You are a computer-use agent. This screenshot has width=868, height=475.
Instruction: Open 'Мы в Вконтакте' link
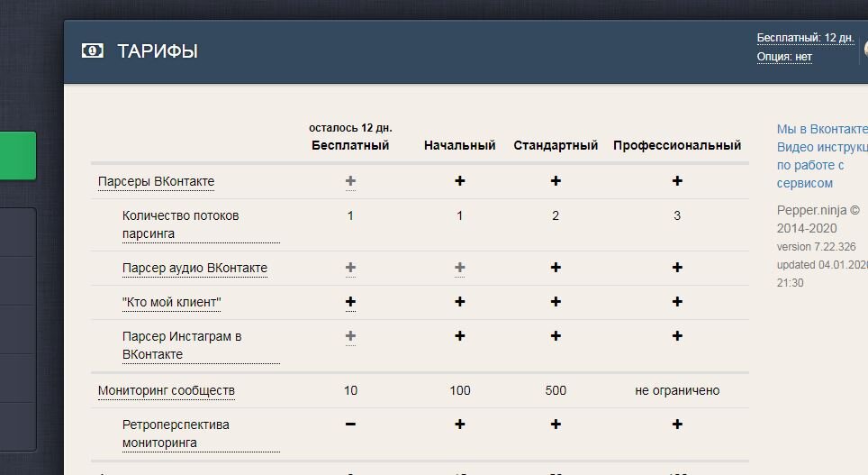coord(822,129)
